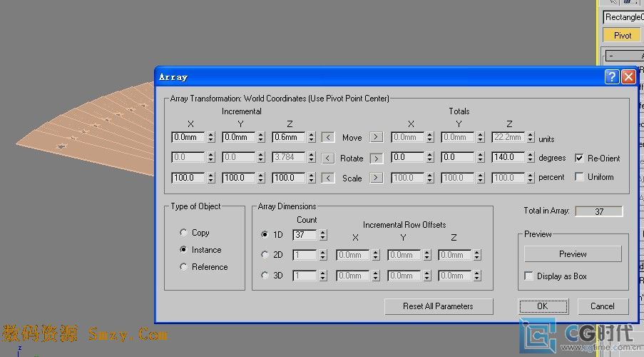Click the right arrow beside Rotate
Image resolution: width=644 pixels, height=357 pixels.
pos(376,158)
